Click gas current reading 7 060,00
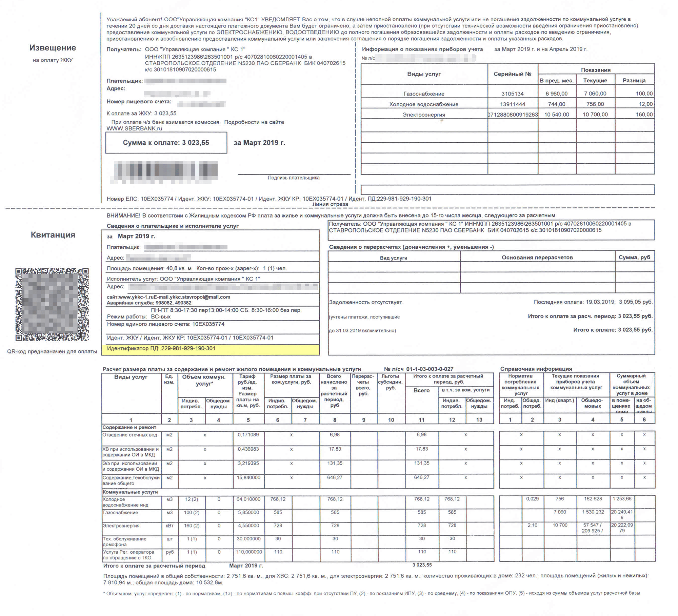Screen dimensions: 678x616 pos(595,94)
